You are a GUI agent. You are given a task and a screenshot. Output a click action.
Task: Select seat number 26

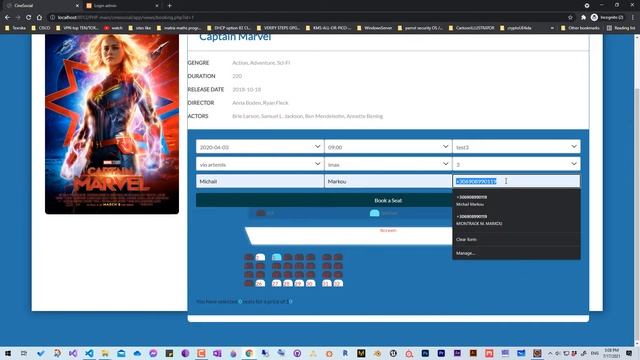[x=260, y=283]
